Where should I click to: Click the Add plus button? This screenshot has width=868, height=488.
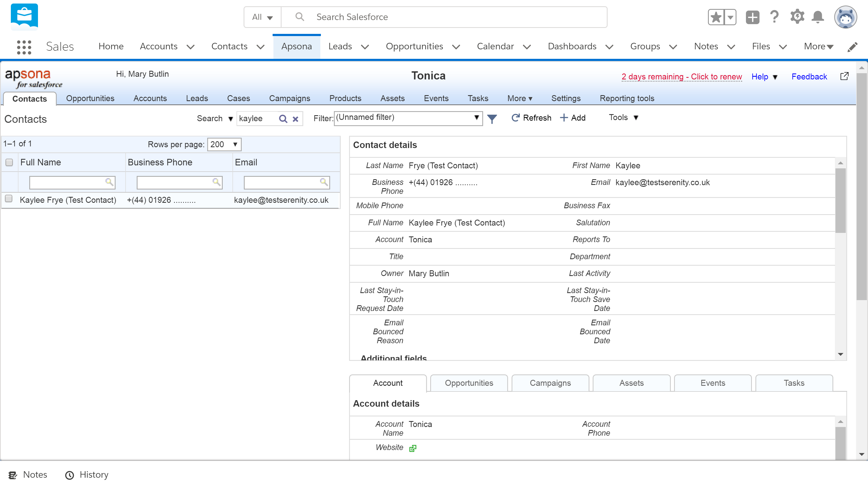point(573,118)
